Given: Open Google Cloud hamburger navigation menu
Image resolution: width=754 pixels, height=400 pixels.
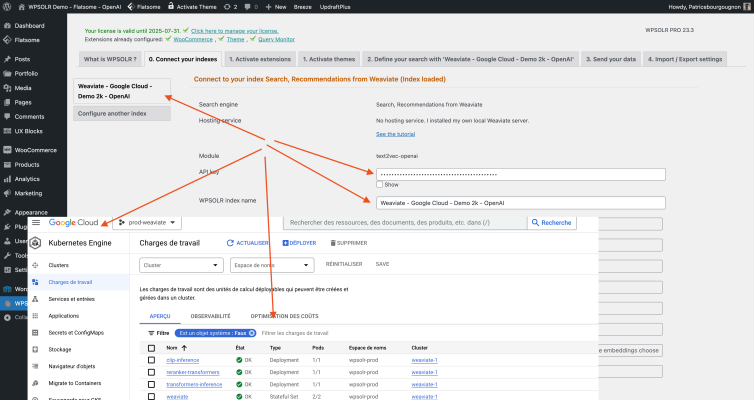Looking at the screenshot, I should pos(36,223).
